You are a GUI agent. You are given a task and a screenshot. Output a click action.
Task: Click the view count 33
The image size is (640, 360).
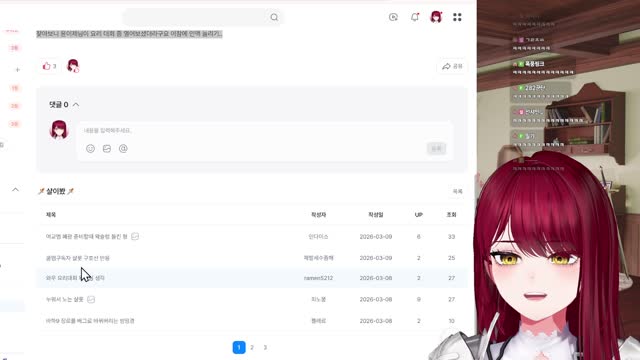pyautogui.click(x=451, y=236)
